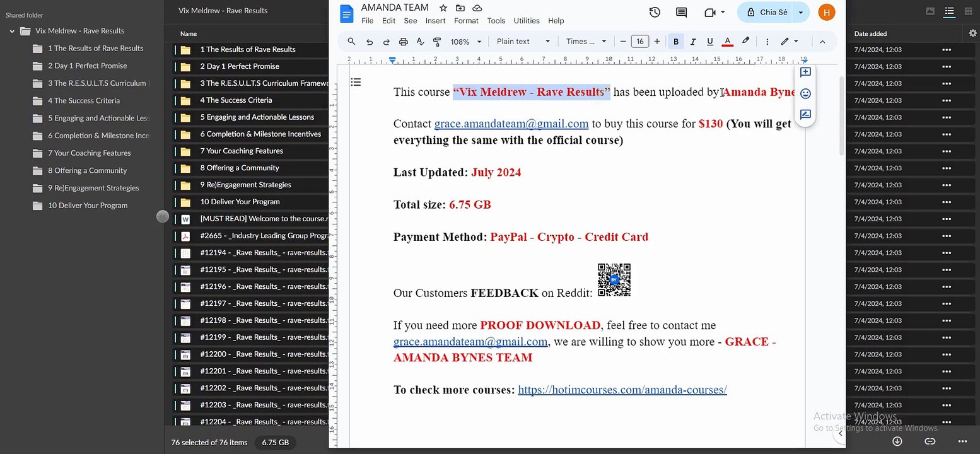The width and height of the screenshot is (980, 454).
Task: Print the document
Action: coord(404,42)
